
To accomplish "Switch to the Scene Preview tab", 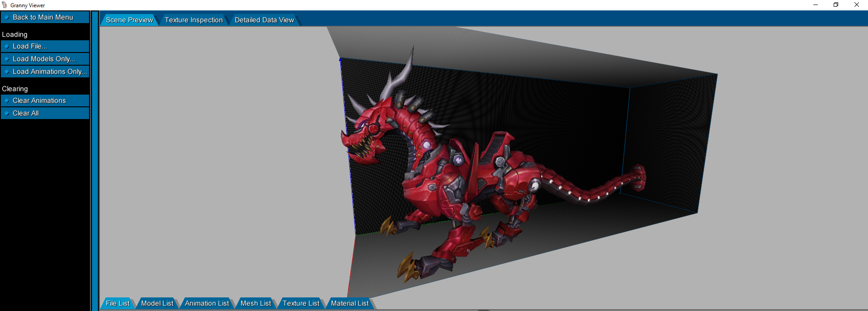I will [x=129, y=20].
